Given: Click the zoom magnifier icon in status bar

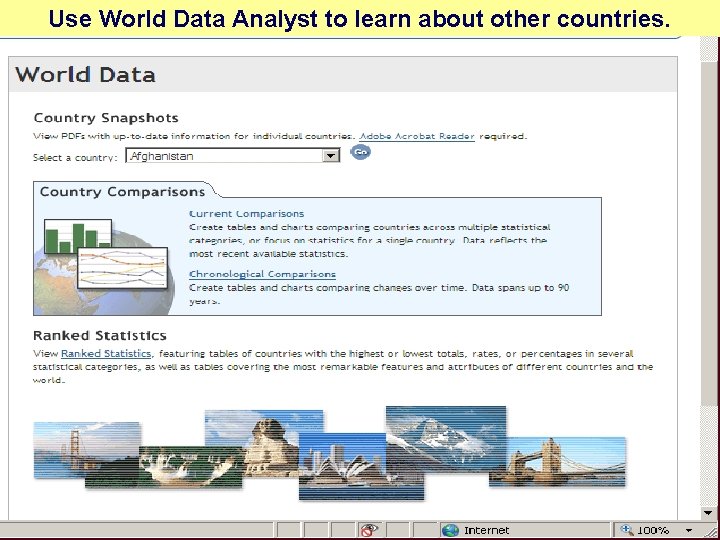Looking at the screenshot, I should (627, 530).
